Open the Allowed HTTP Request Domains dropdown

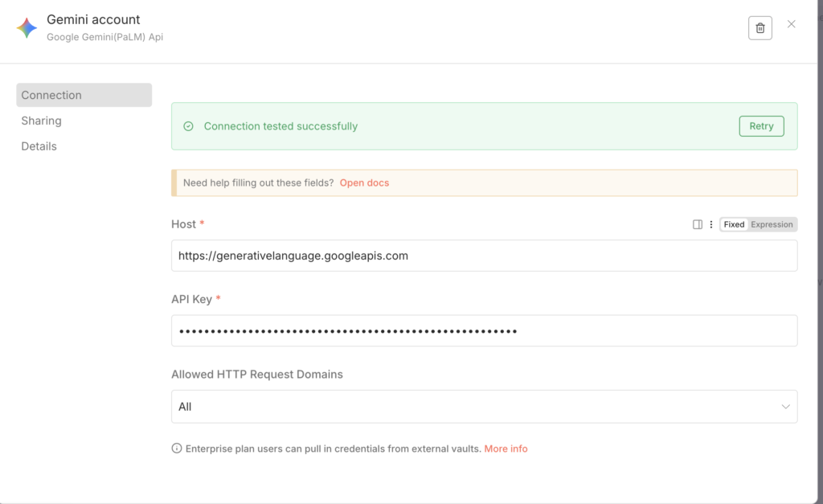[484, 407]
